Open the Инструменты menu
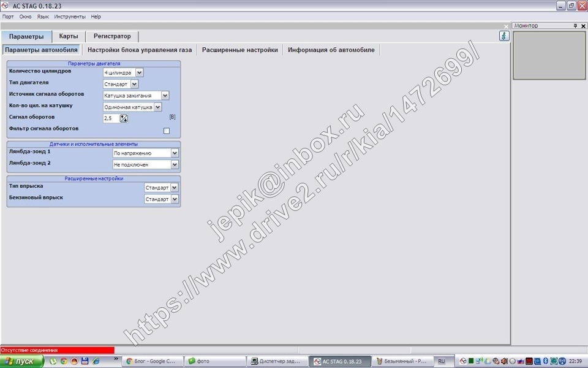The height and width of the screenshot is (368, 588). click(x=70, y=17)
